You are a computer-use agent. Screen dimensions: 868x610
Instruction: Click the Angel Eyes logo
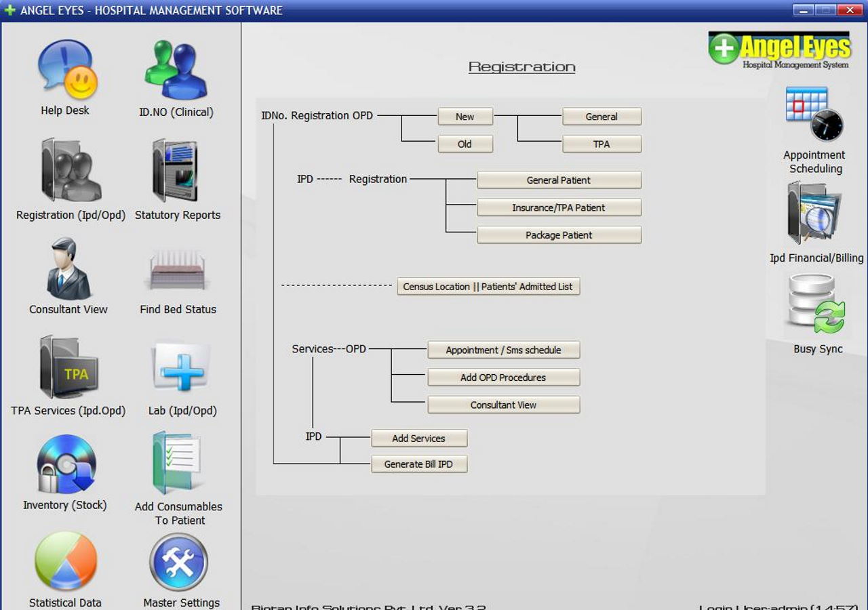click(778, 49)
